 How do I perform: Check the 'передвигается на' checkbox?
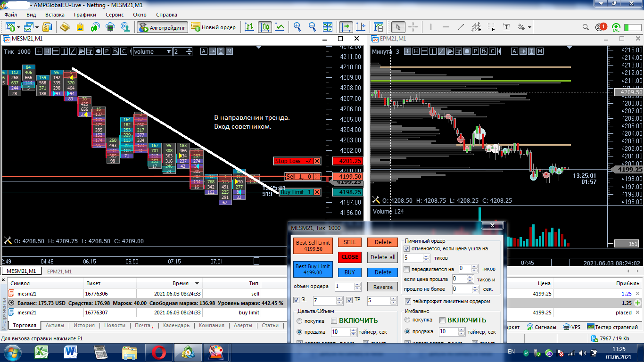point(407,269)
